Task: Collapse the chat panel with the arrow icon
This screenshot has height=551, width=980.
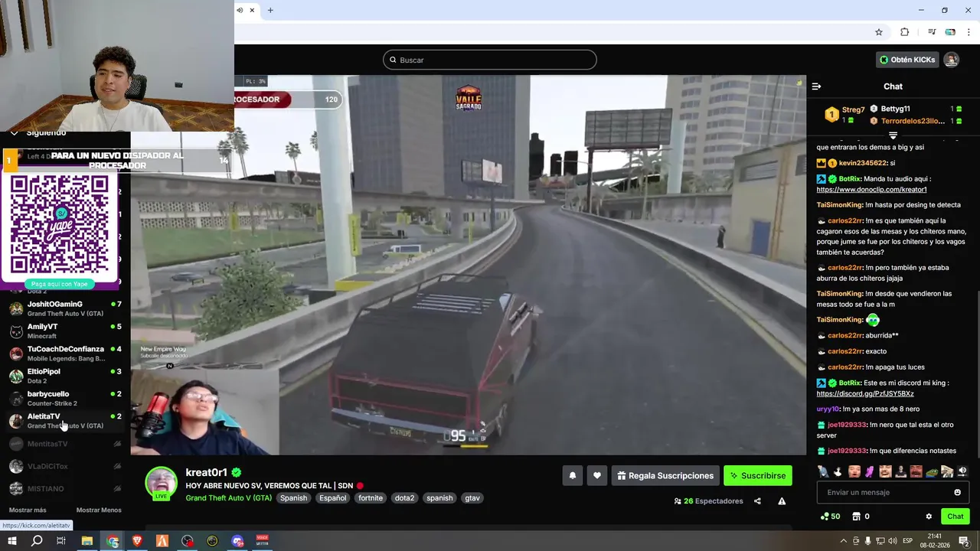Action: pyautogui.click(x=816, y=86)
